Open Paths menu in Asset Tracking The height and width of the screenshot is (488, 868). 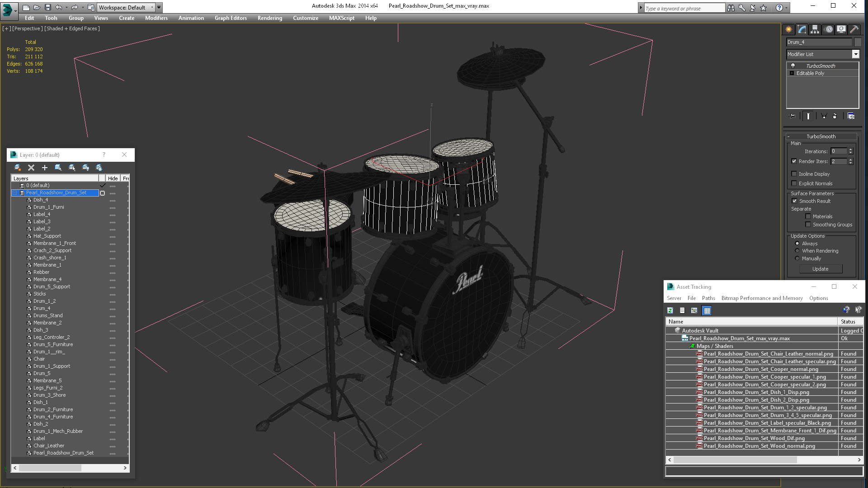tap(708, 298)
